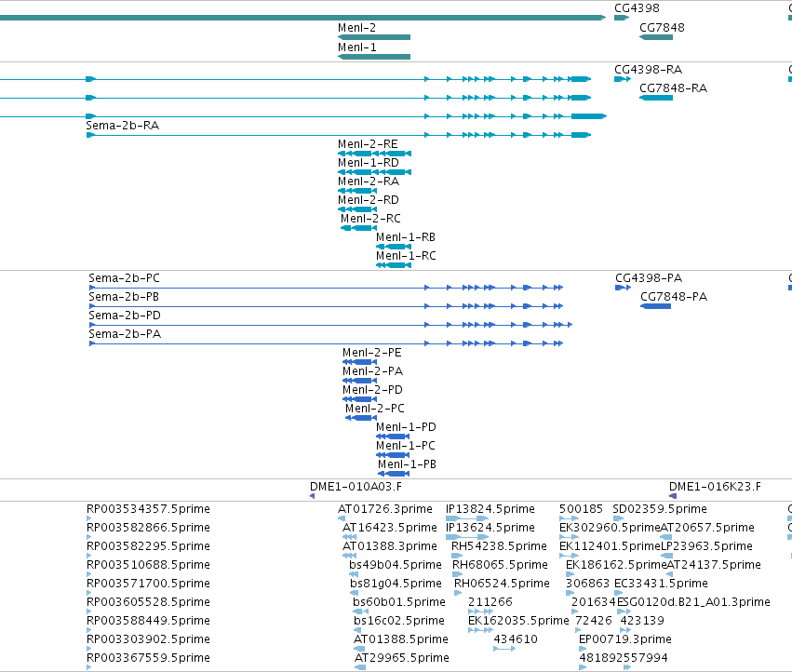792x672 pixels.
Task: Select the Sema-2b-PC protein label
Action: point(125,278)
